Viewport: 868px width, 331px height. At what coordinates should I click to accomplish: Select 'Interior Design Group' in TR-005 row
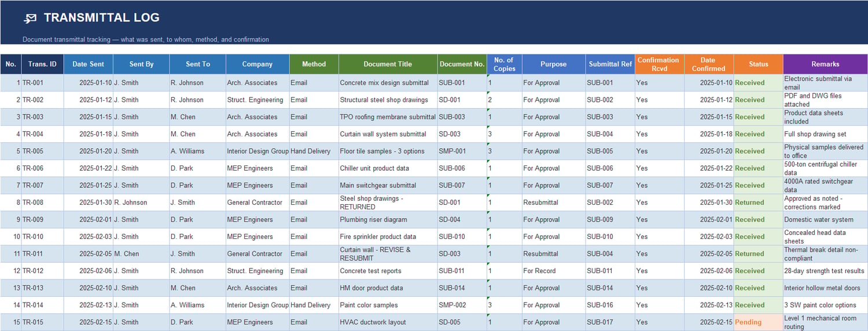pos(258,151)
